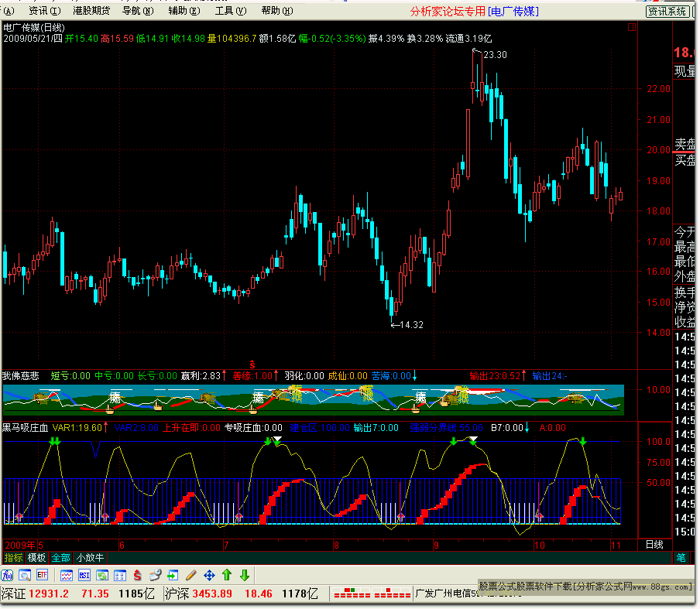Click the 赢利:2.83 indicator value
Image resolution: width=700 pixels, height=609 pixels.
[x=201, y=376]
